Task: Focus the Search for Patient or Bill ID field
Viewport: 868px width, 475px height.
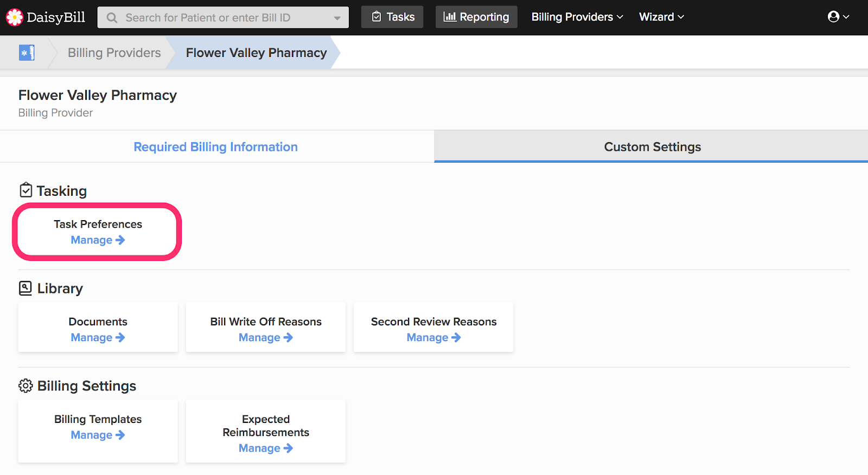Action: 223,17
